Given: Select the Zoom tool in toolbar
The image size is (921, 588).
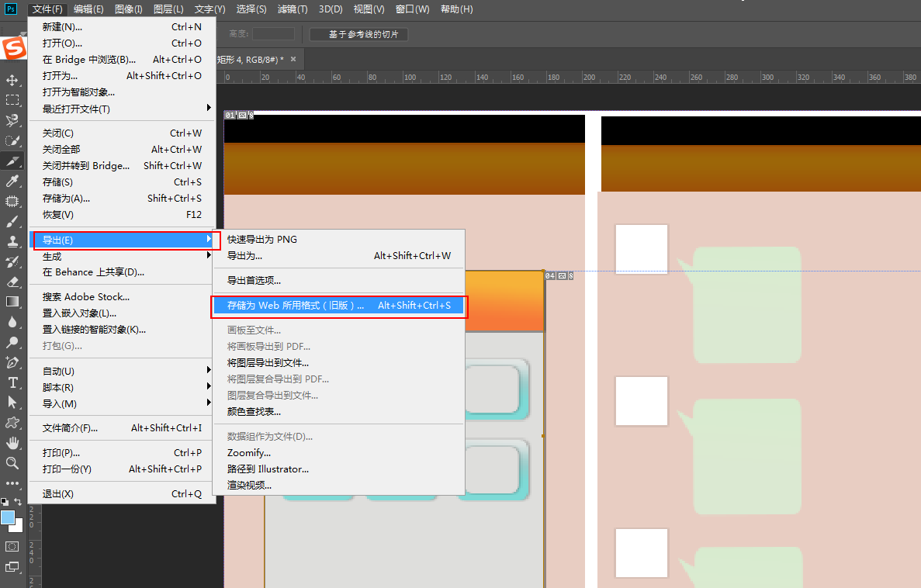Looking at the screenshot, I should [x=12, y=463].
